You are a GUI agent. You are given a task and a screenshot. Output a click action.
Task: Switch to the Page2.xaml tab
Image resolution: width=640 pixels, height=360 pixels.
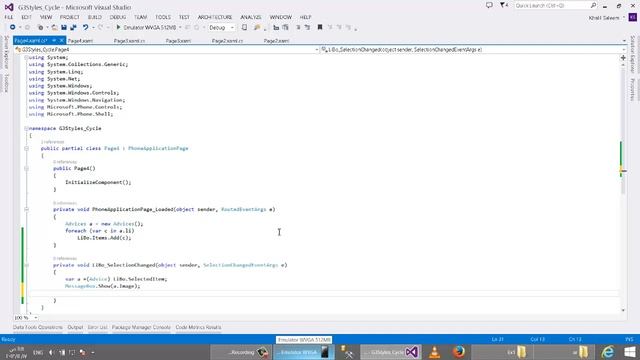[276, 41]
